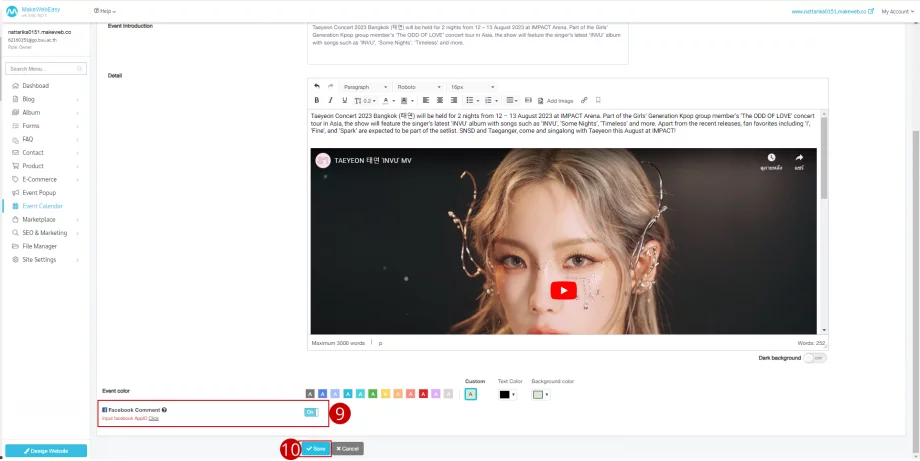
Task: Open the Contact sidebar menu
Action: tap(46, 152)
